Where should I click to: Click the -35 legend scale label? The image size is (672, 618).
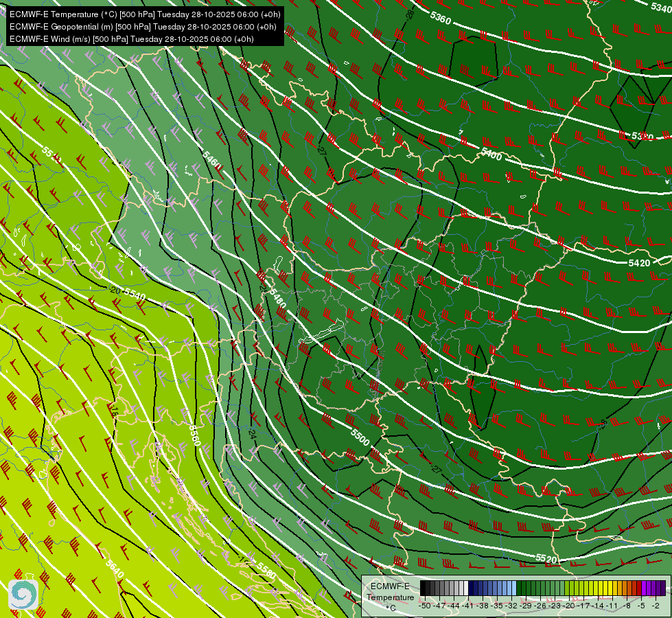click(x=496, y=606)
